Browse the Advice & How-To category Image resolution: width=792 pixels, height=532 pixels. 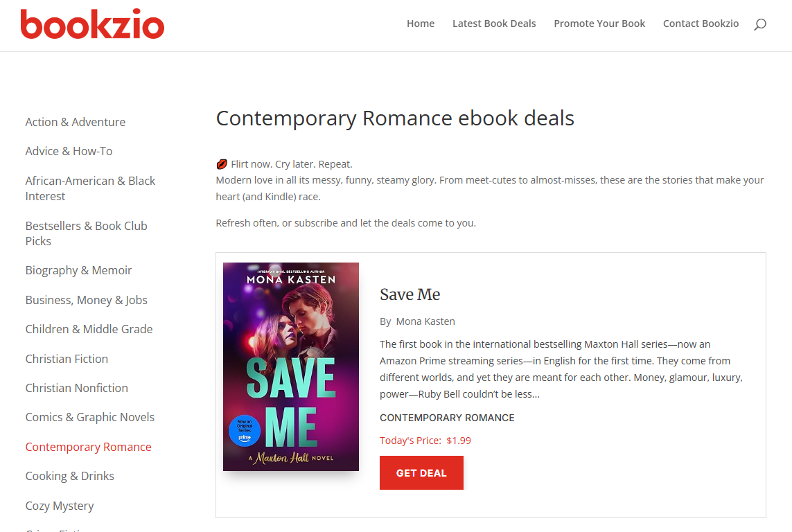69,151
